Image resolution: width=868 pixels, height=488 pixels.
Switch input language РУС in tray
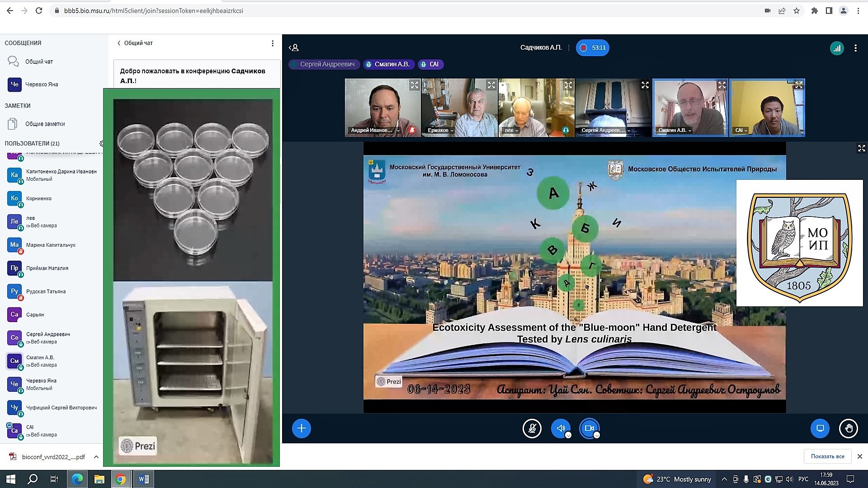tap(803, 479)
